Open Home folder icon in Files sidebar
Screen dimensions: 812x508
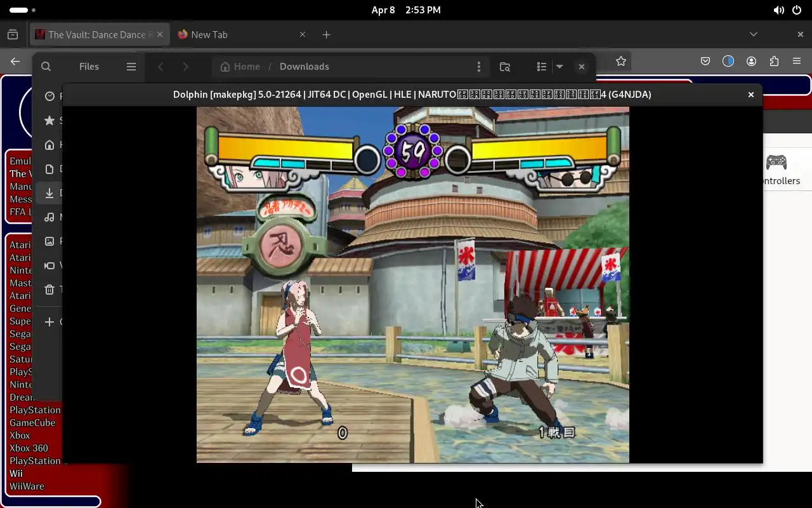tap(49, 145)
